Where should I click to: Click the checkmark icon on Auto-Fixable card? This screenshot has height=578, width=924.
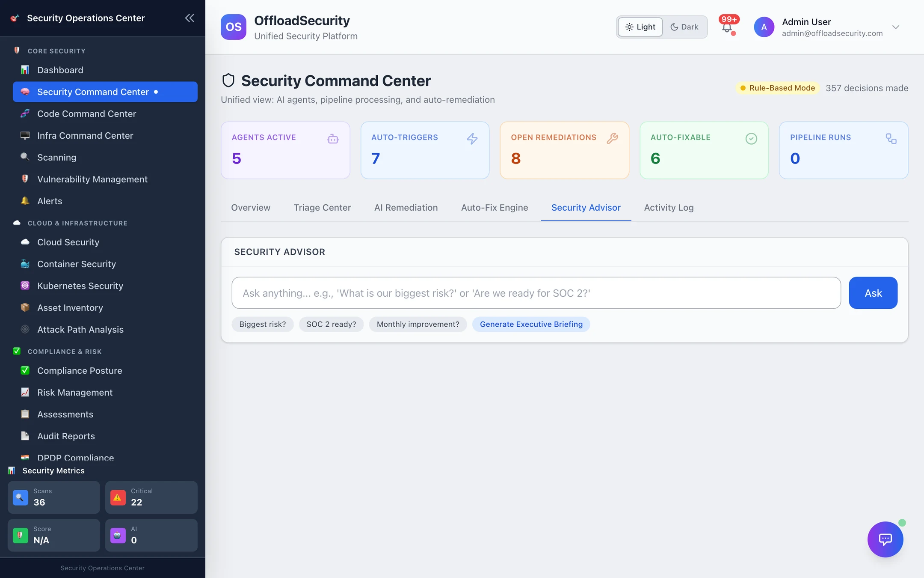751,139
